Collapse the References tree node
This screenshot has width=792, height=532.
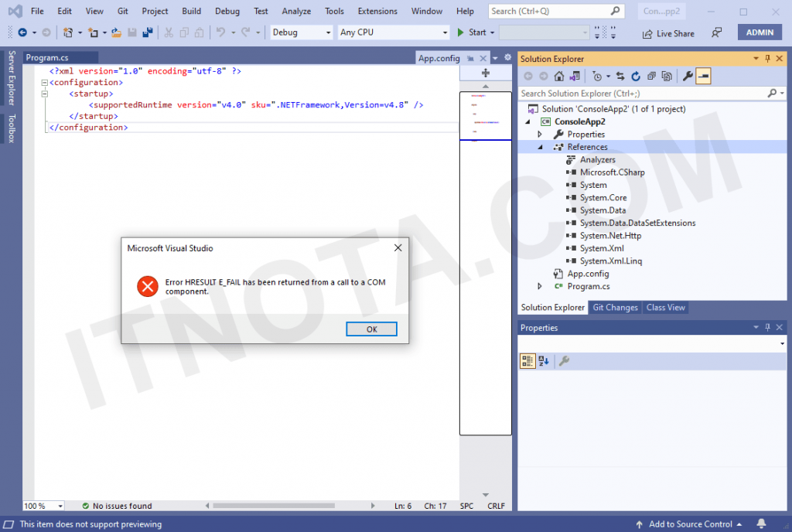[x=540, y=146]
